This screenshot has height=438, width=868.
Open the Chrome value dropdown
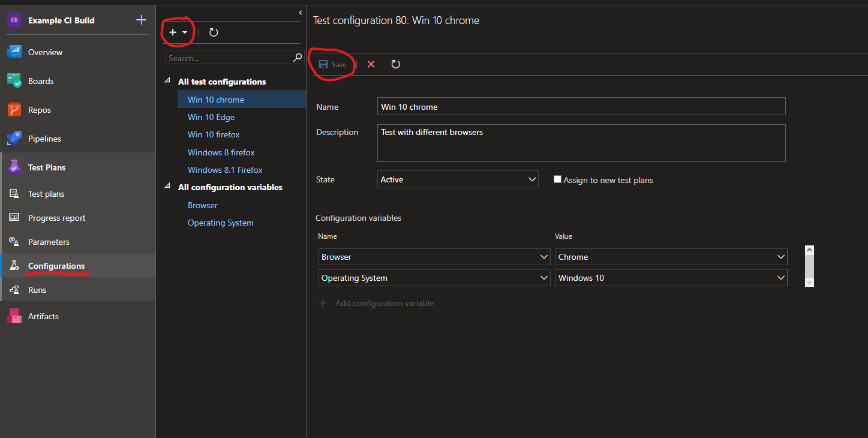point(671,257)
